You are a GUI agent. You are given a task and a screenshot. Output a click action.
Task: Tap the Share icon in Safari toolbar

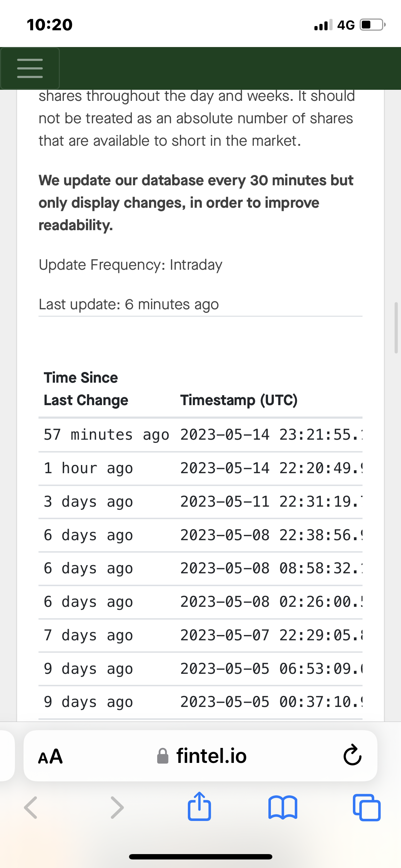click(x=199, y=807)
